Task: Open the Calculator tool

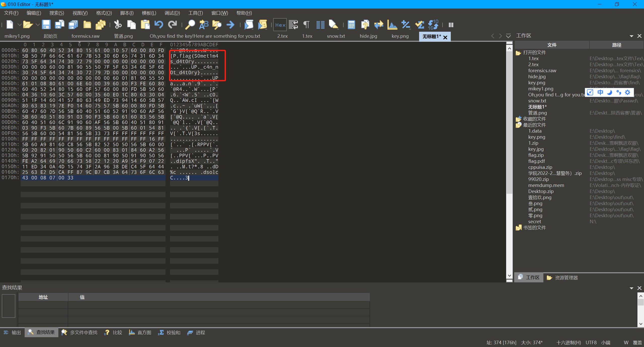Action: click(351, 25)
